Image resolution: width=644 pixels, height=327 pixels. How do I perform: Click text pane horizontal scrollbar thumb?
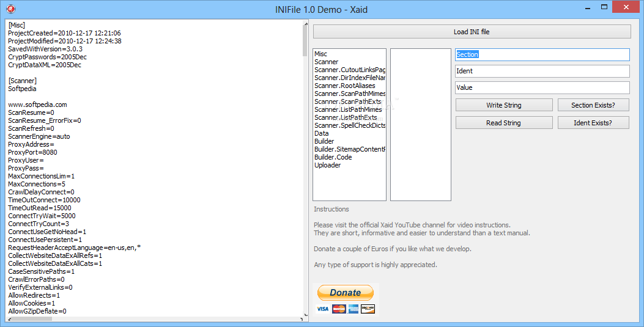point(32,319)
